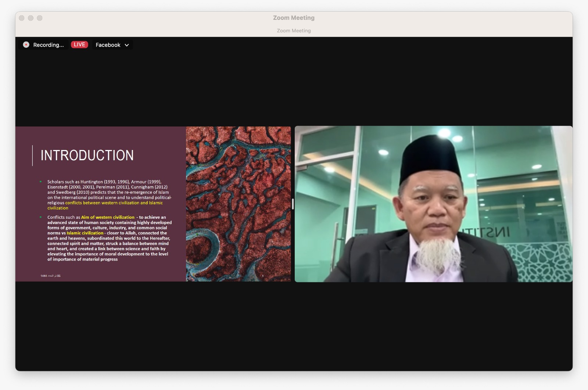
Task: Expand the chevron next to Facebook
Action: (x=127, y=45)
